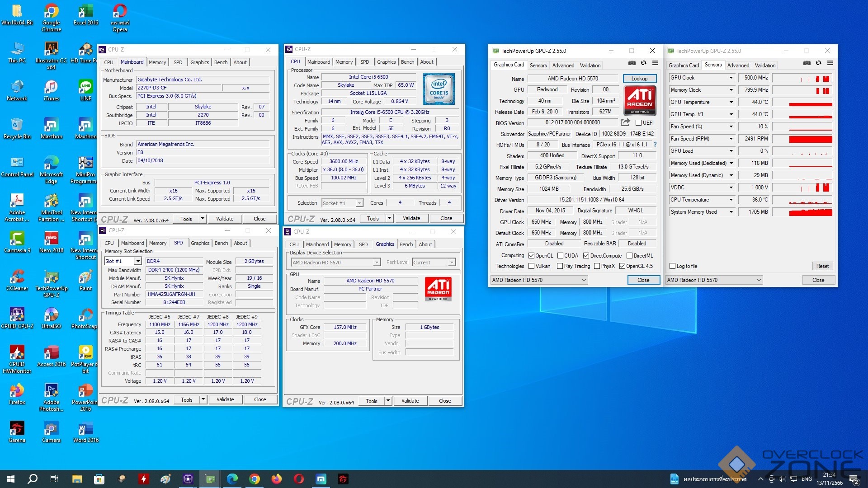
Task: Click the GPU-Z refresh icon
Action: click(643, 63)
